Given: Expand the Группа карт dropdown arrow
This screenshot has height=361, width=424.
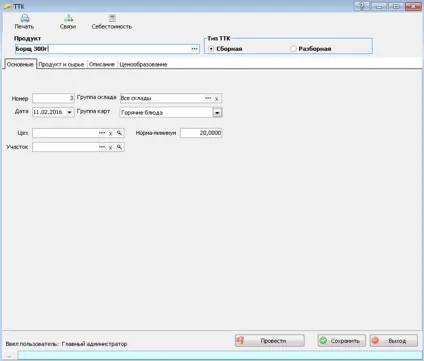Looking at the screenshot, I should click(217, 113).
